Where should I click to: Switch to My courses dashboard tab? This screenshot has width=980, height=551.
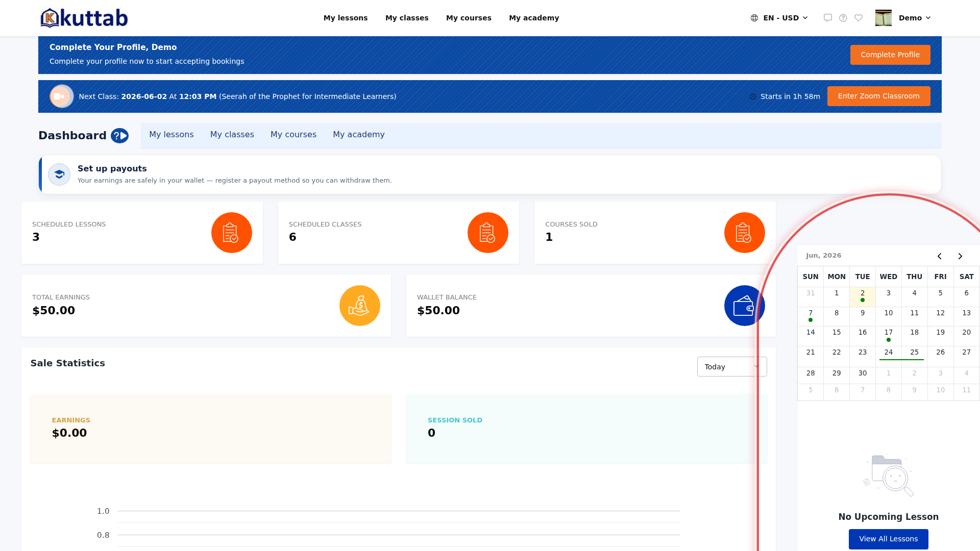(x=293, y=135)
